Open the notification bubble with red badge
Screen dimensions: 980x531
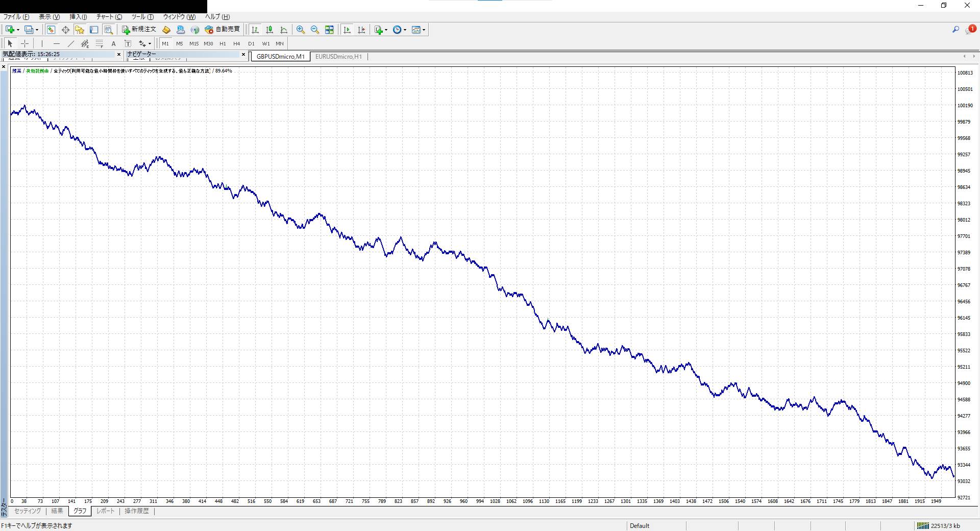coord(970,30)
